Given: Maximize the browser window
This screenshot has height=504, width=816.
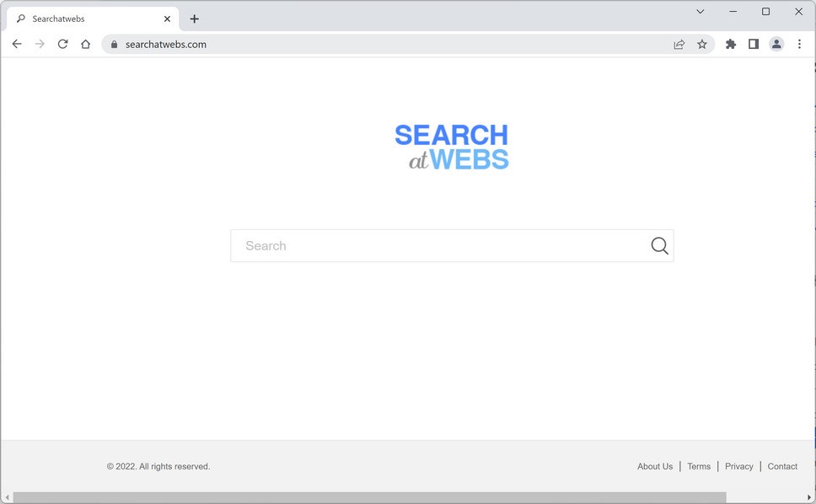Looking at the screenshot, I should 765,12.
